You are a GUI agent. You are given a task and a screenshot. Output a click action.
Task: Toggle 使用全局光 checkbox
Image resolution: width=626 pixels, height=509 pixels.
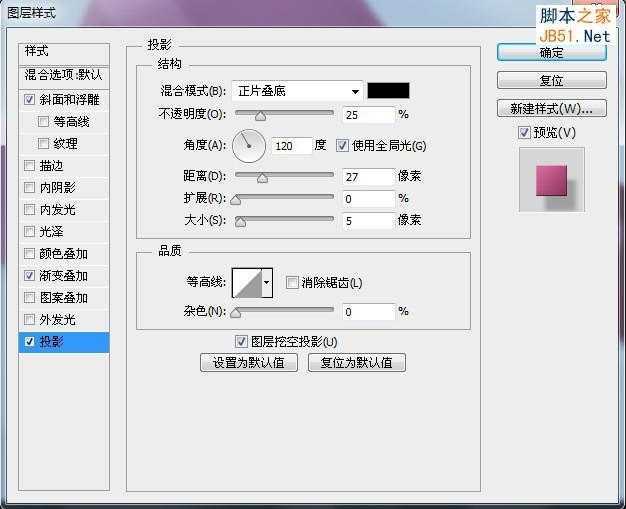click(342, 145)
